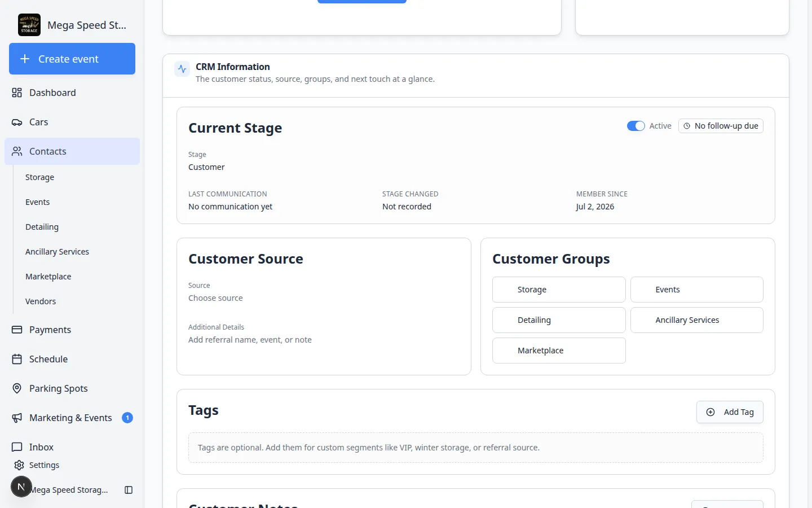Go to Schedule page

[72, 359]
